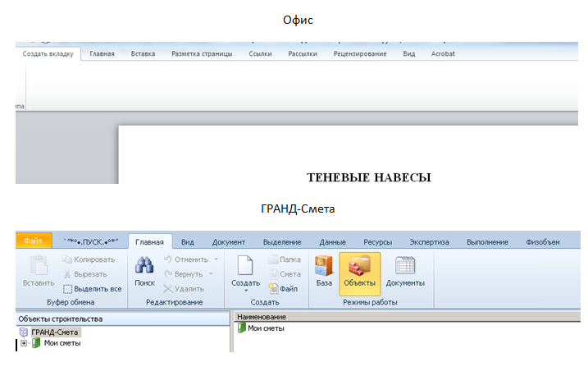Select Главная tab in ГРАНД-Смета ribbon

[x=149, y=242]
